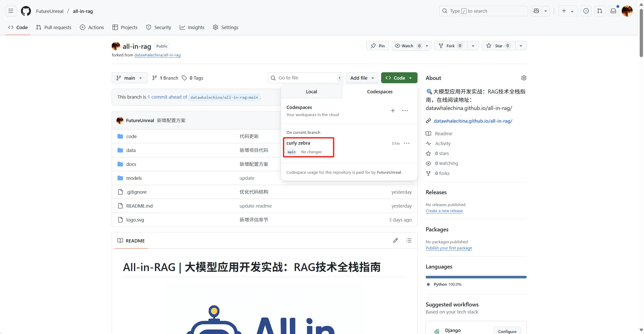Open Codespaces panel options ellipsis
The width and height of the screenshot is (644, 334).
(405, 110)
